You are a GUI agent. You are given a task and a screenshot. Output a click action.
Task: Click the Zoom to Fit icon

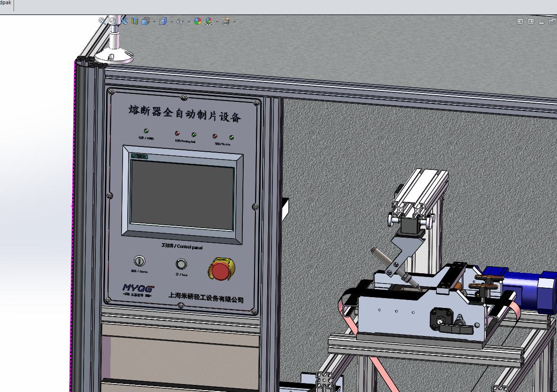tap(102, 21)
